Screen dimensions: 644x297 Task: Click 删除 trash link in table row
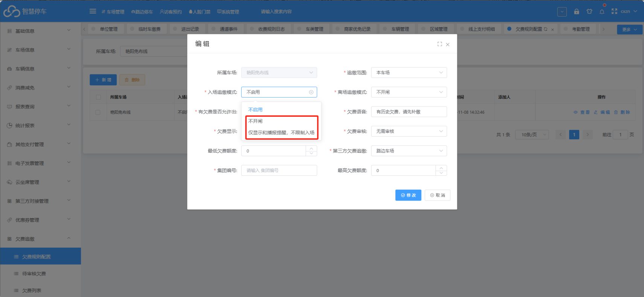[622, 112]
